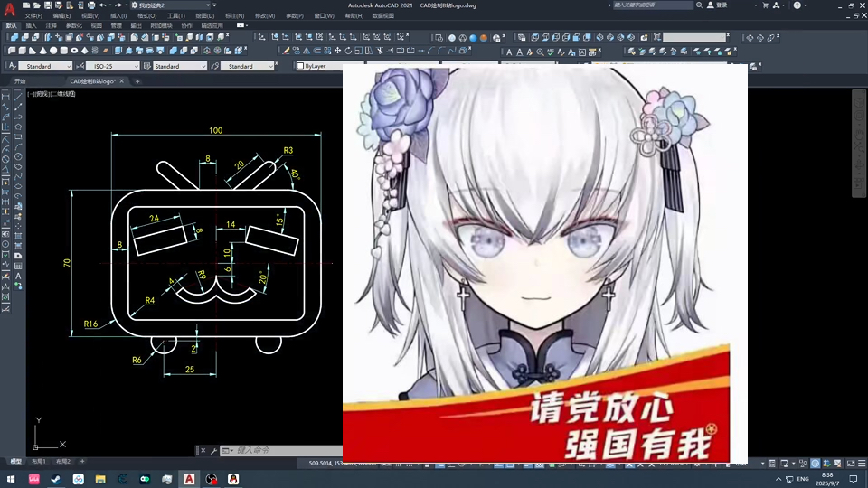Switch to the 开始 document tab

20,81
